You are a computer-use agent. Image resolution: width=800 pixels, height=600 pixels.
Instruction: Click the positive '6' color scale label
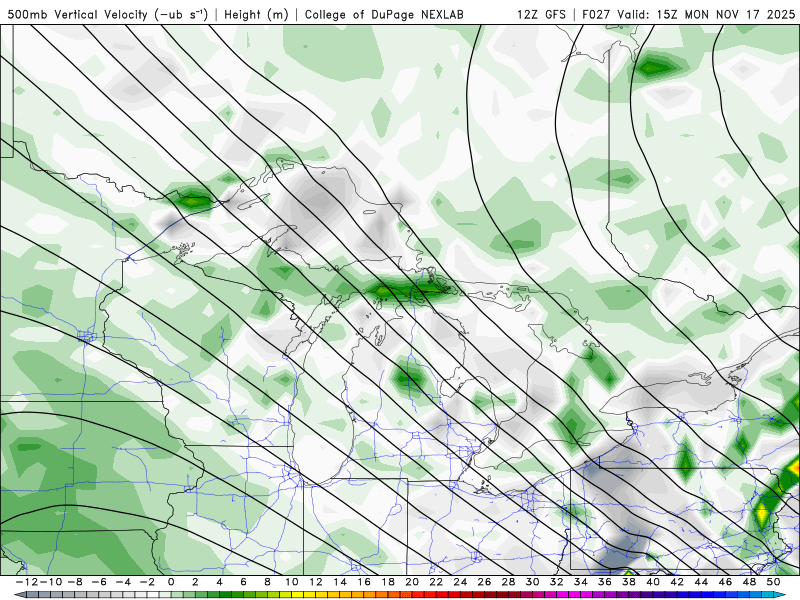(243, 582)
